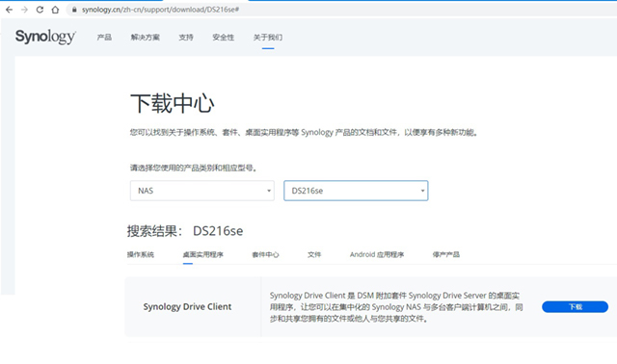Select the address bar URL field
Image resolution: width=617 pixels, height=364 pixels.
[x=342, y=10]
